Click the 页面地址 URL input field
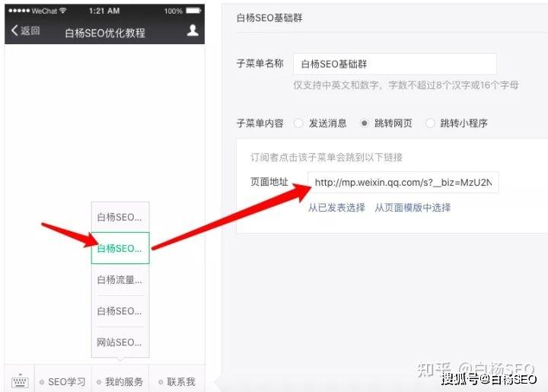The image size is (548, 392). pos(403,183)
